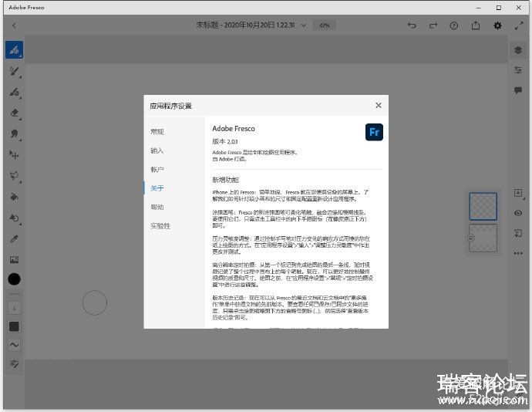Select the Pixel Brush tool

pos(14,50)
